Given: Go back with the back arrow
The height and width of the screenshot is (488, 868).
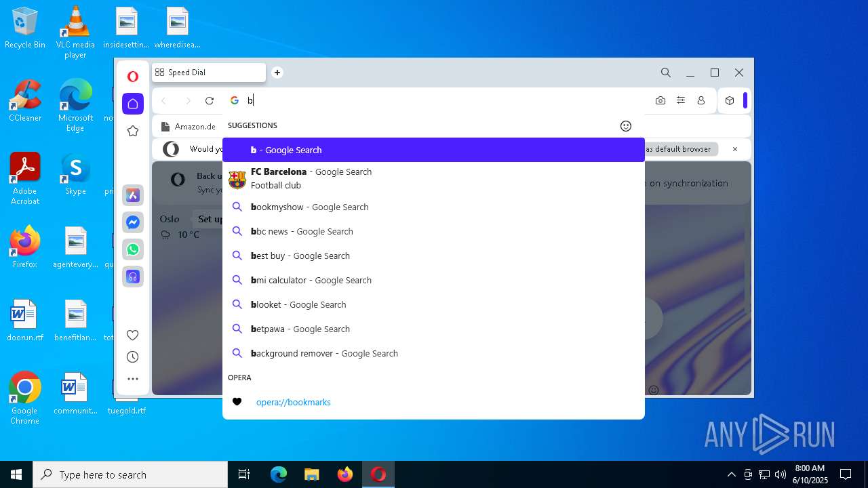Looking at the screenshot, I should 163,101.
